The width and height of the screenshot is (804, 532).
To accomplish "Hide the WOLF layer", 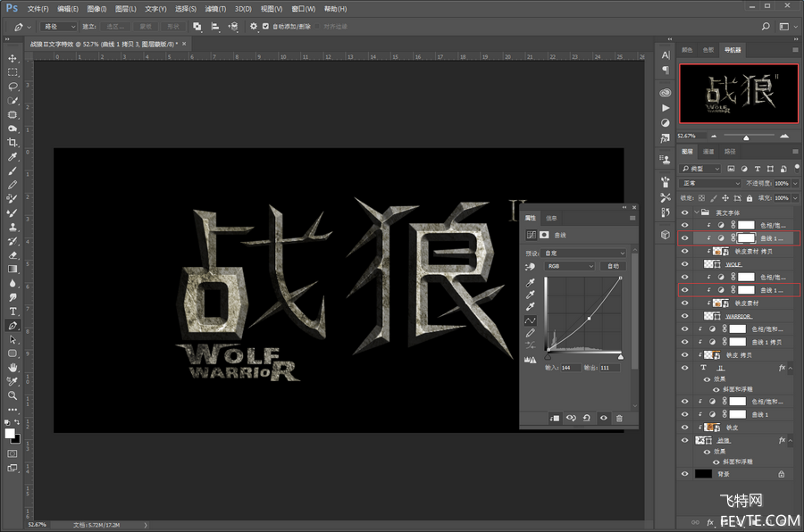I will [684, 264].
